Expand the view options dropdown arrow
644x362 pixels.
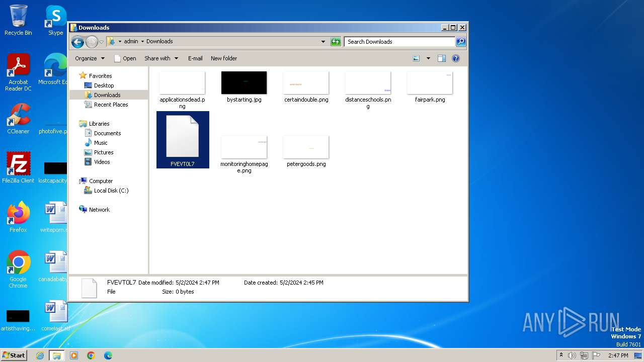[428, 58]
